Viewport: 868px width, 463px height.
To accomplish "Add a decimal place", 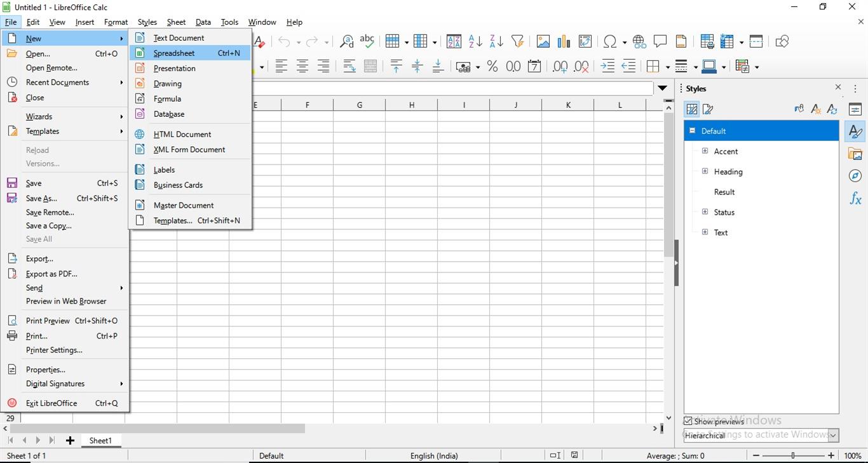I will pyautogui.click(x=560, y=66).
